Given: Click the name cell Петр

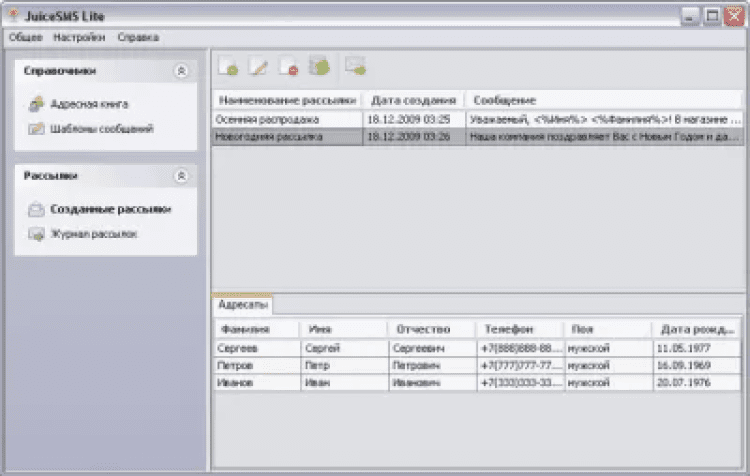Looking at the screenshot, I should (x=345, y=365).
